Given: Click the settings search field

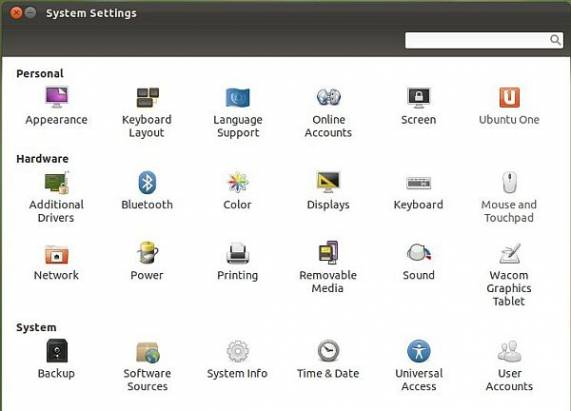Looking at the screenshot, I should tap(484, 40).
